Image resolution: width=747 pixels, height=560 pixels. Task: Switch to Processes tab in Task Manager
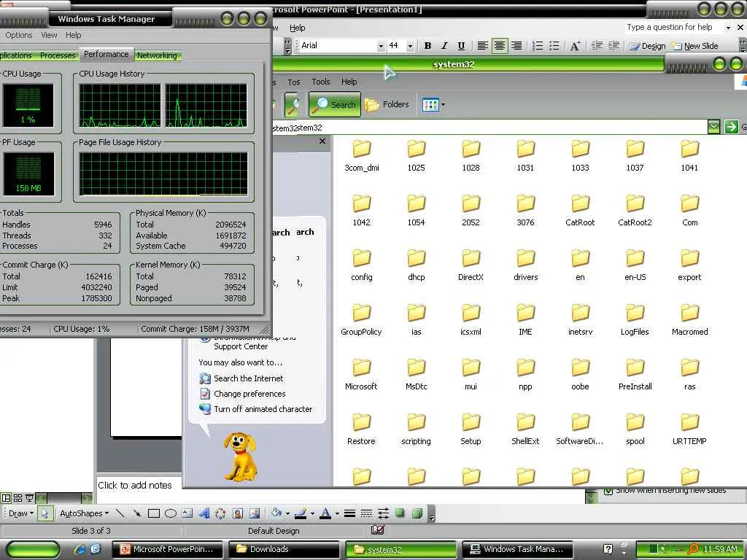[x=58, y=55]
